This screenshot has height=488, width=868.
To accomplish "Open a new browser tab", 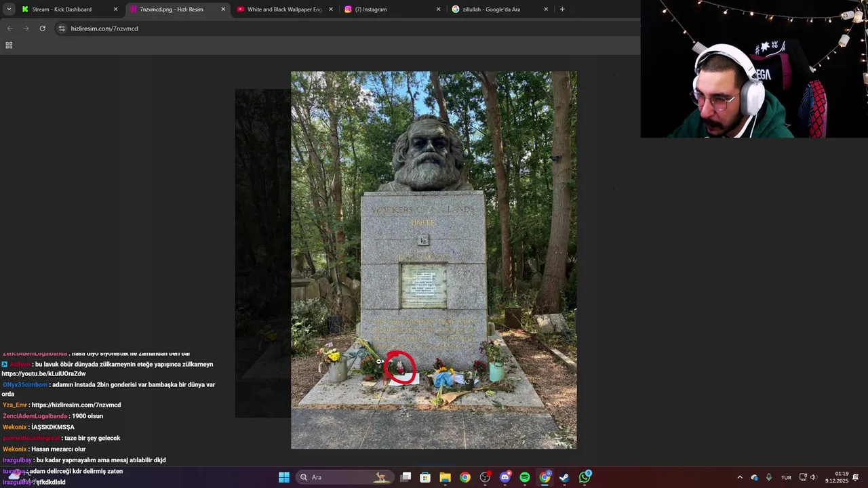I will pyautogui.click(x=562, y=9).
